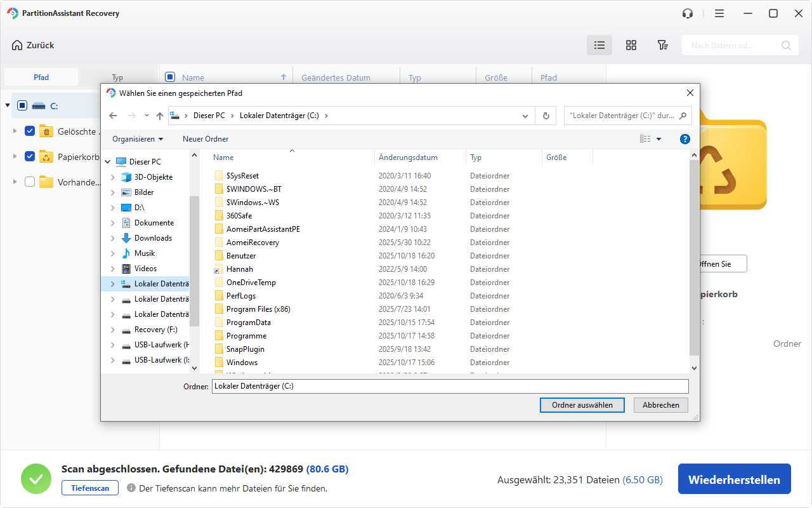Click the Dieser PC computer icon in tree
Viewport: 812px width, 508px height.
pos(121,162)
